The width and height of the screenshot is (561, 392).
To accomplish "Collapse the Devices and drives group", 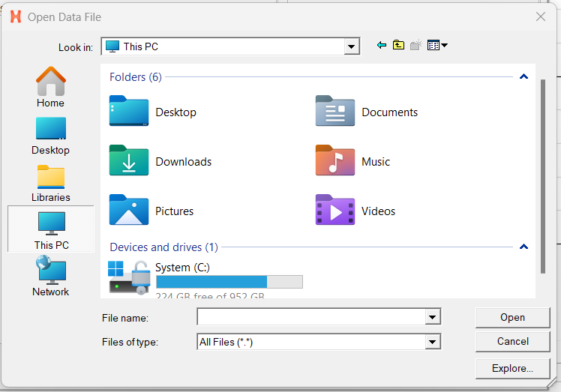I will coord(523,247).
